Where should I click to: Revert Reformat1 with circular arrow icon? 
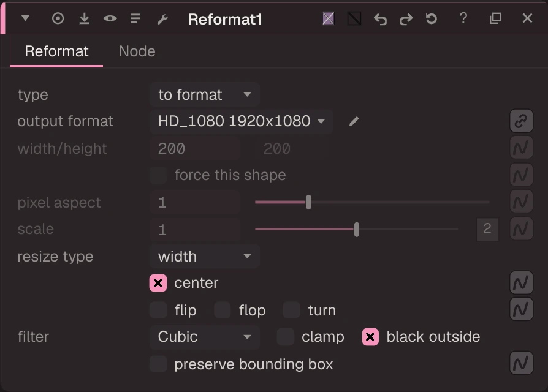coord(432,18)
